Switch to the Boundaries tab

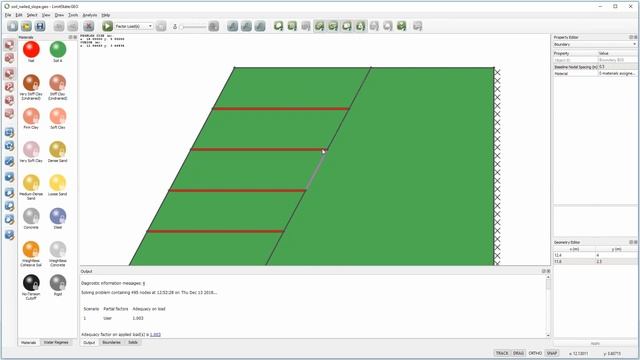[111, 342]
